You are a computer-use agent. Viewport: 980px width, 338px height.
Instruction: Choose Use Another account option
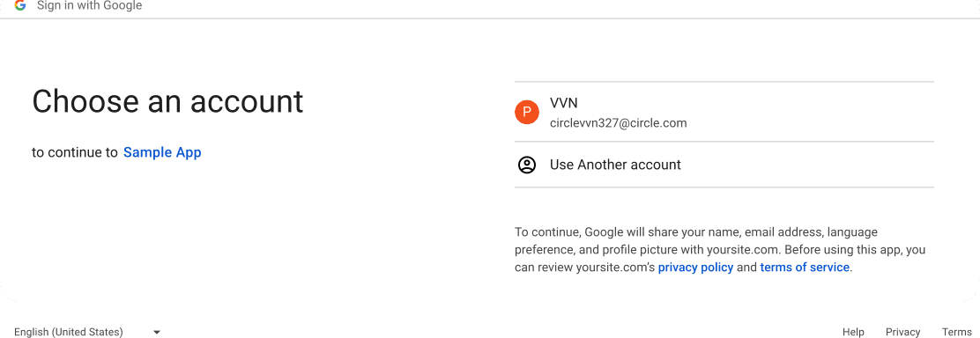pyautogui.click(x=724, y=165)
